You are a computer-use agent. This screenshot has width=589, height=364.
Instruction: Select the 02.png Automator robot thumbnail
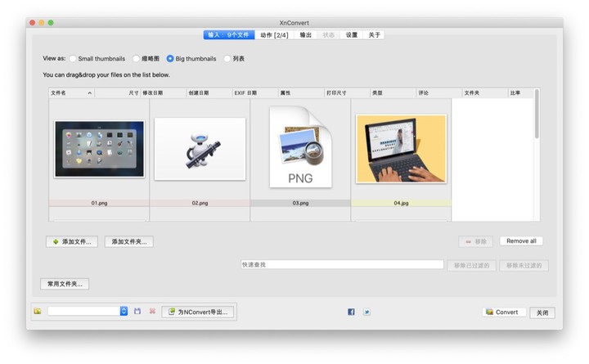(200, 149)
